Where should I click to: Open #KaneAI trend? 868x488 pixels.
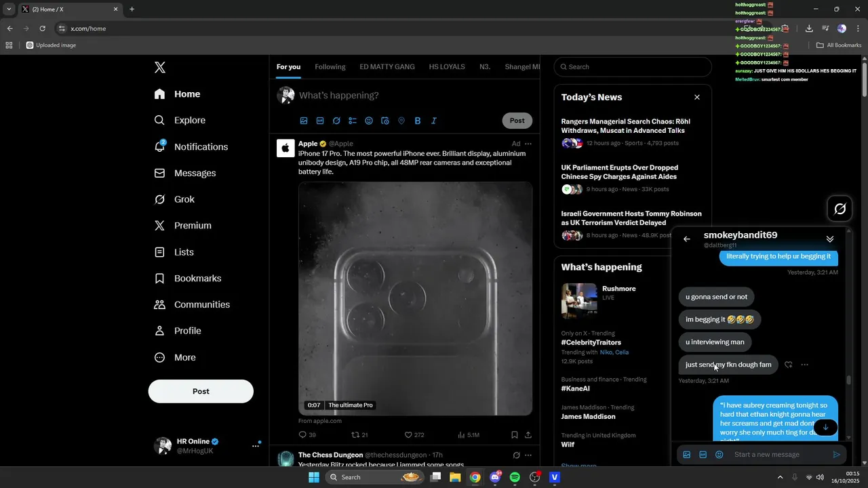[575, 389]
